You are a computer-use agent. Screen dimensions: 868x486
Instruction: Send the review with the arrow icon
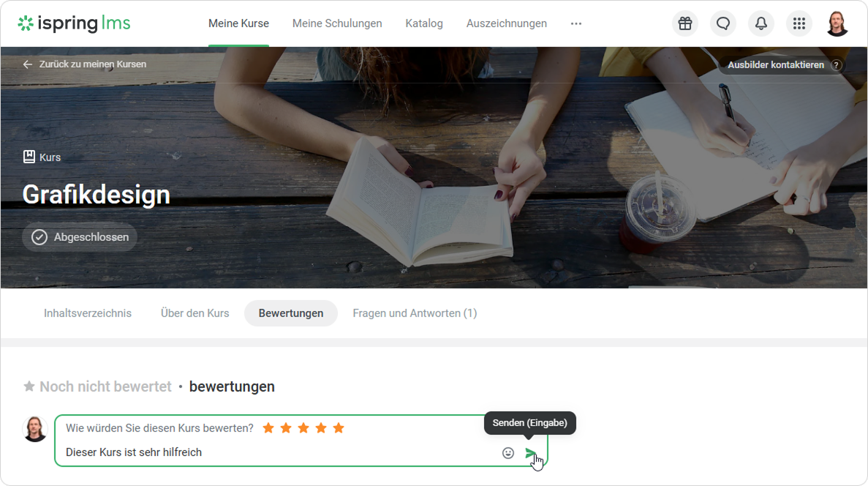(x=531, y=453)
